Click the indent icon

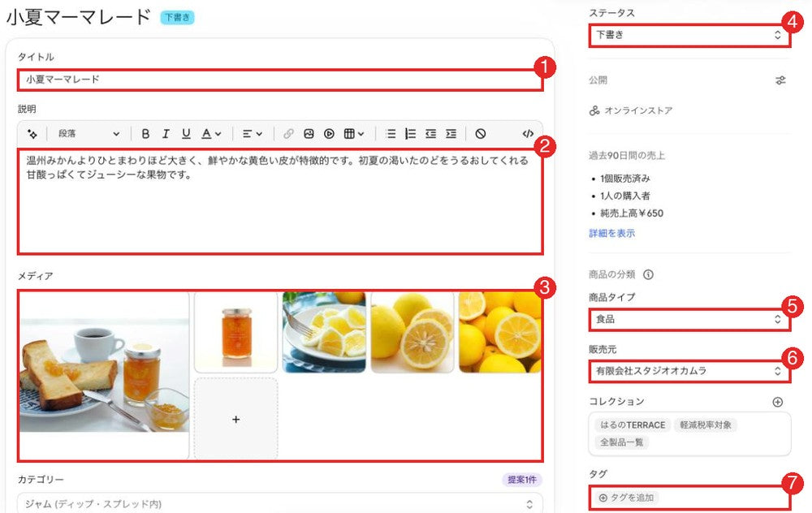click(451, 134)
